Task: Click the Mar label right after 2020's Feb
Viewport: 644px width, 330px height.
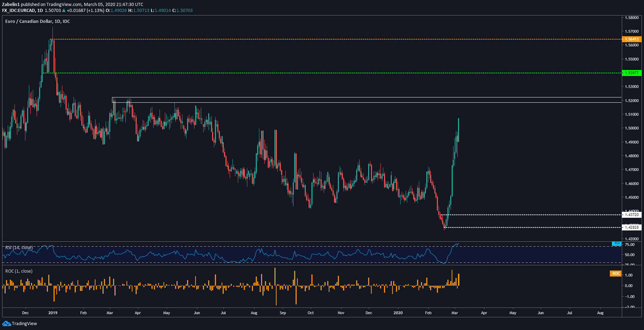Action: coord(455,313)
